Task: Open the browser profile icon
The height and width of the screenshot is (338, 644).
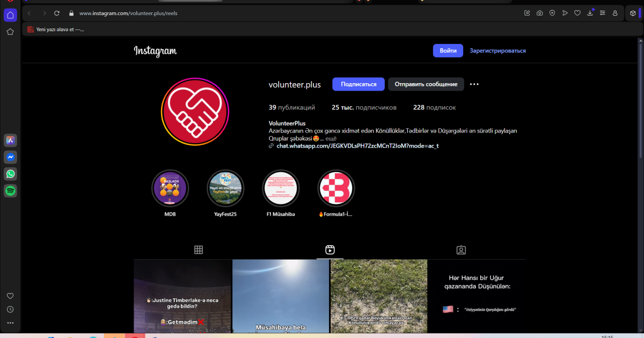Action: (615, 13)
